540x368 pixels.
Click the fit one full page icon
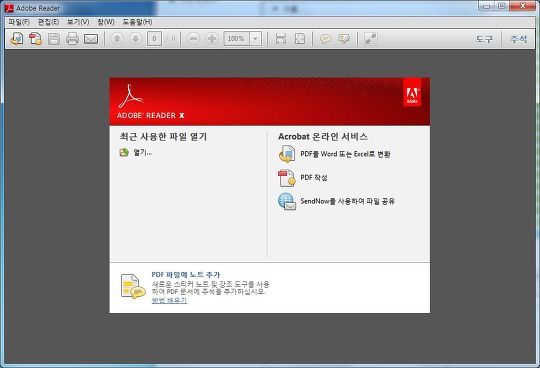(x=300, y=39)
